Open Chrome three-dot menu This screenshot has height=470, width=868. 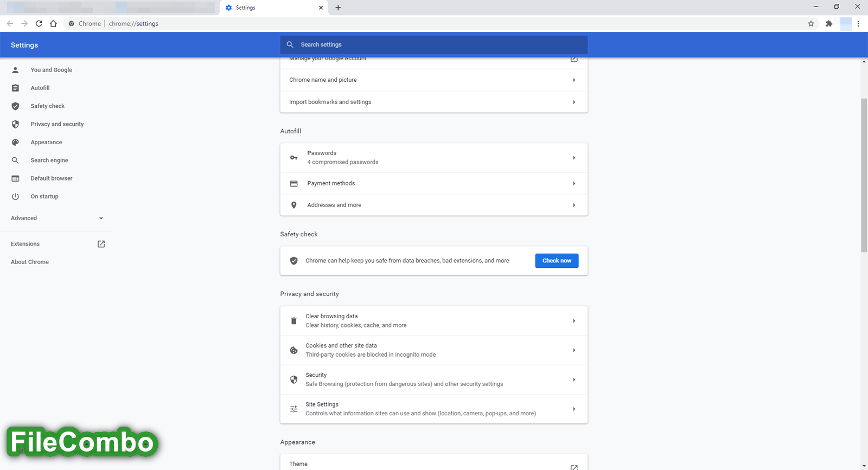[858, 23]
